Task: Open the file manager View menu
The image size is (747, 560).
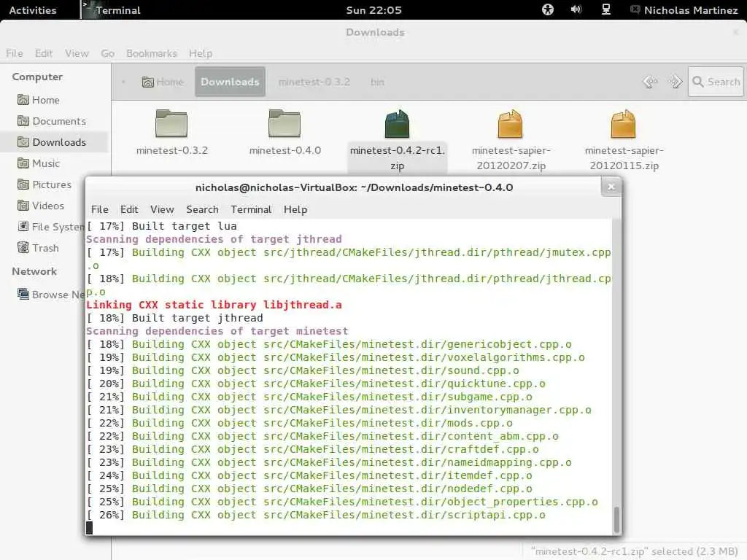Action: coord(77,53)
